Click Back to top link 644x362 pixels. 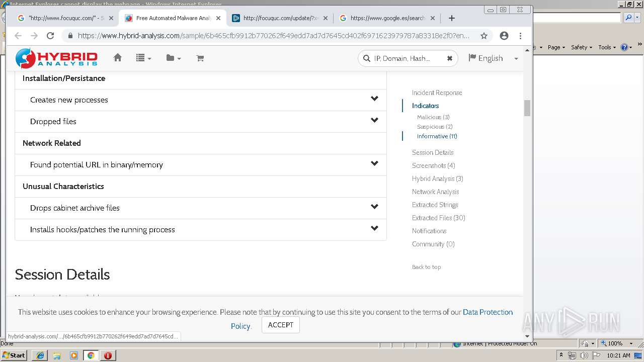coord(426,267)
